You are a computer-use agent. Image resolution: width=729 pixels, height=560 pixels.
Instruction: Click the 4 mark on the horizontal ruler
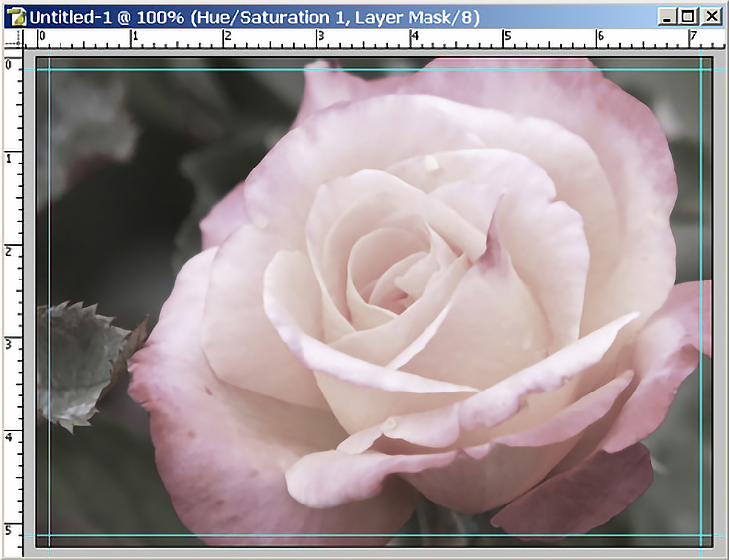(x=415, y=36)
